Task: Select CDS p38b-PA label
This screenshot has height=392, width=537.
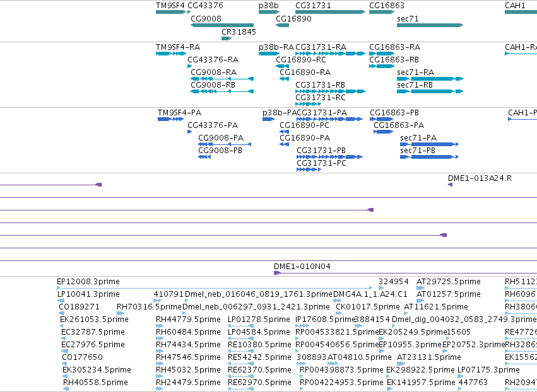Action: [279, 113]
